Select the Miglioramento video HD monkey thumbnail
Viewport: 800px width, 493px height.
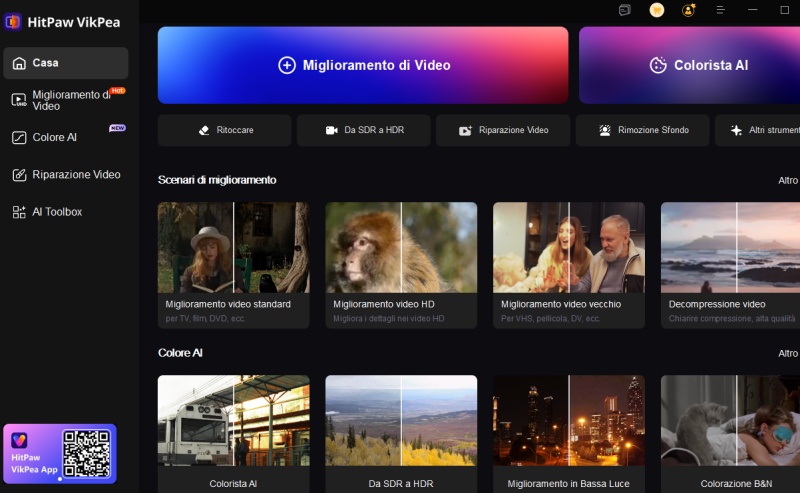click(x=401, y=247)
